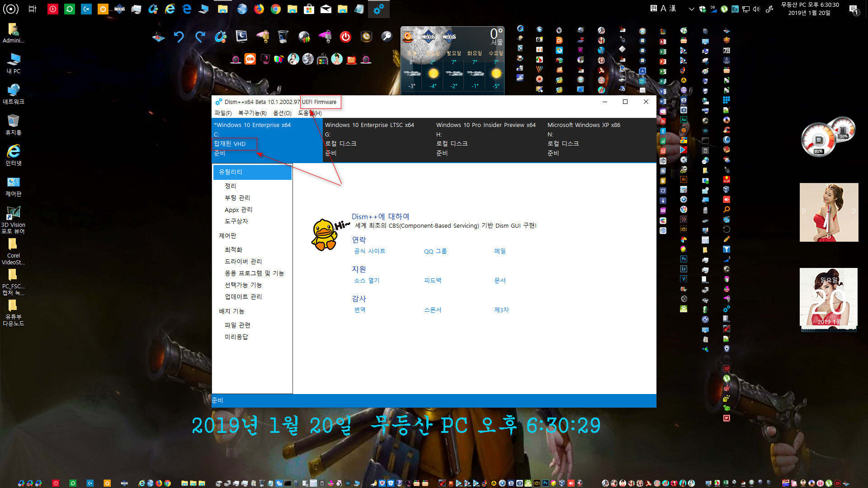This screenshot has height=488, width=868.
Task: Open 미리응답 in the sidebar
Action: (x=236, y=337)
